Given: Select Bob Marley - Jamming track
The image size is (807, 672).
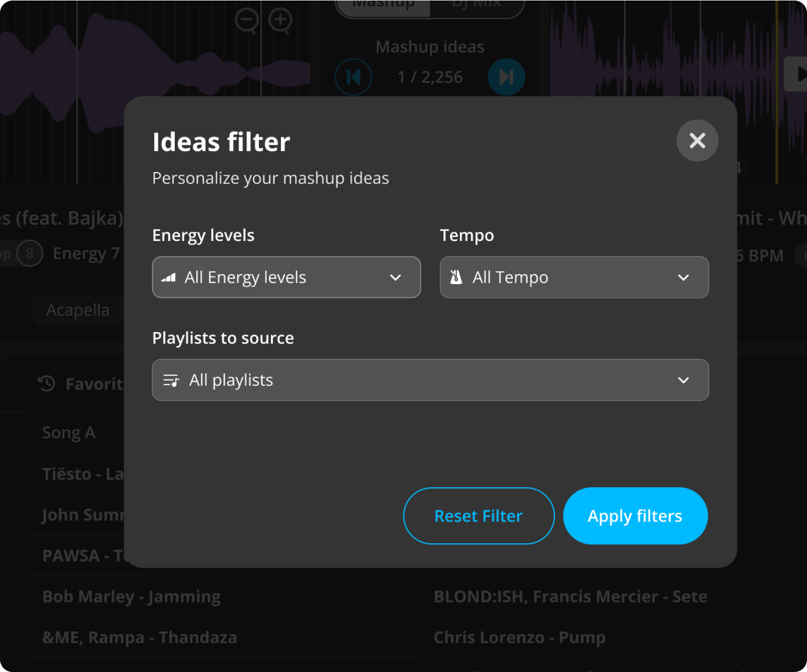Looking at the screenshot, I should coord(132,596).
